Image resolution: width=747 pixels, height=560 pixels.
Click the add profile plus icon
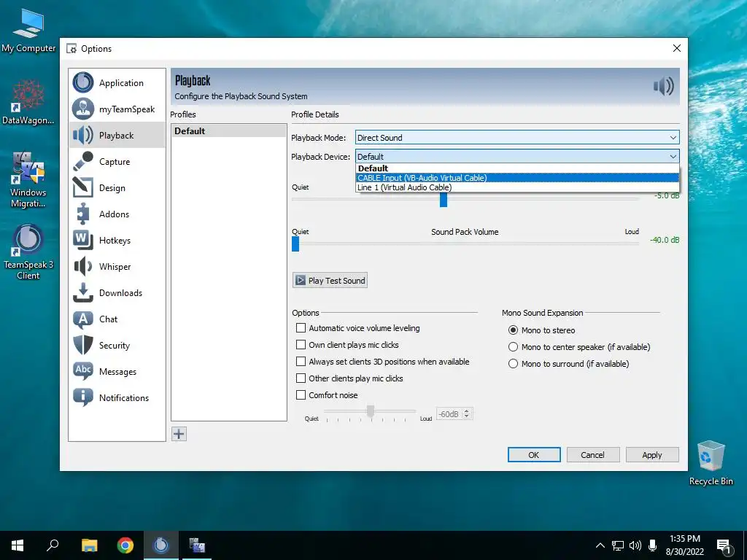(179, 434)
